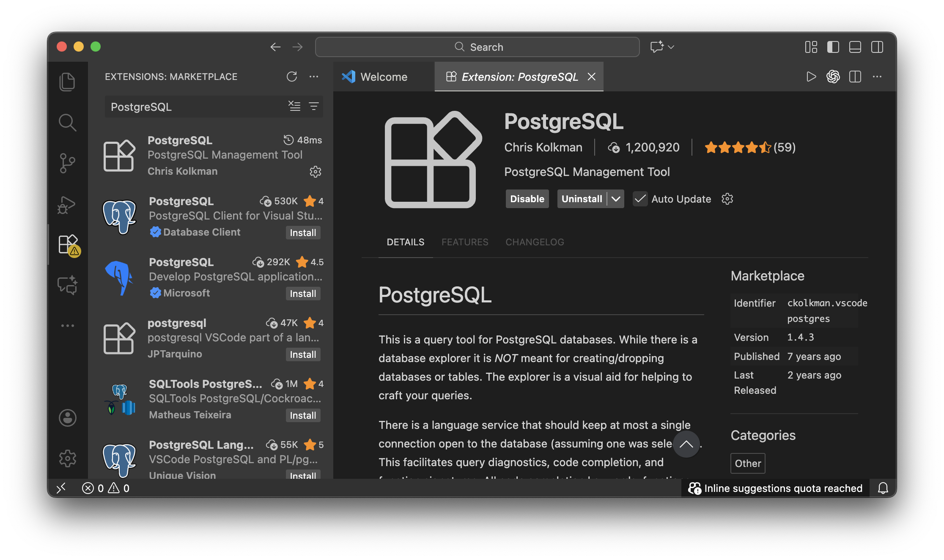
Task: Toggle the bottom panel visibility
Action: click(x=855, y=47)
